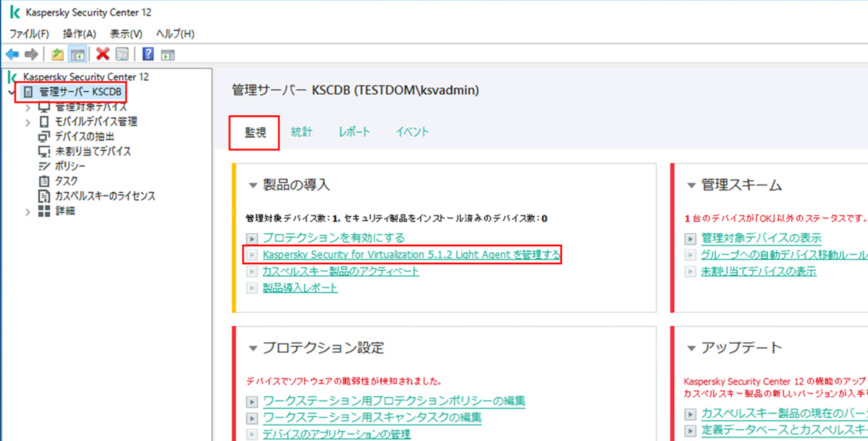Image resolution: width=868 pixels, height=441 pixels.
Task: Click the グループへの自動デバイス移動ルール link
Action: pos(784,255)
